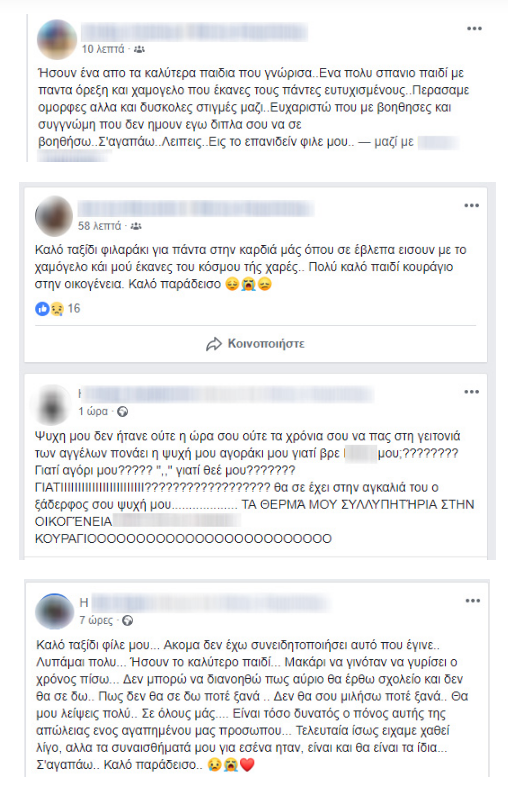Image resolution: width=508 pixels, height=790 pixels.
Task: Click the sad reaction emoji icon
Action: [57, 309]
